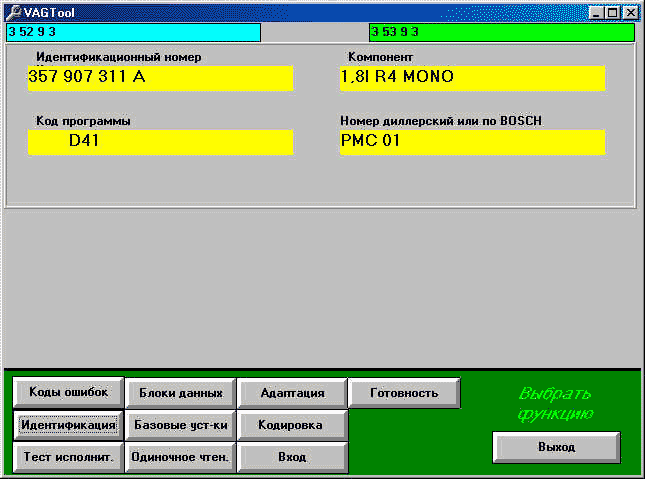Click the Номер диллерский или по BOSCH label

click(441, 121)
